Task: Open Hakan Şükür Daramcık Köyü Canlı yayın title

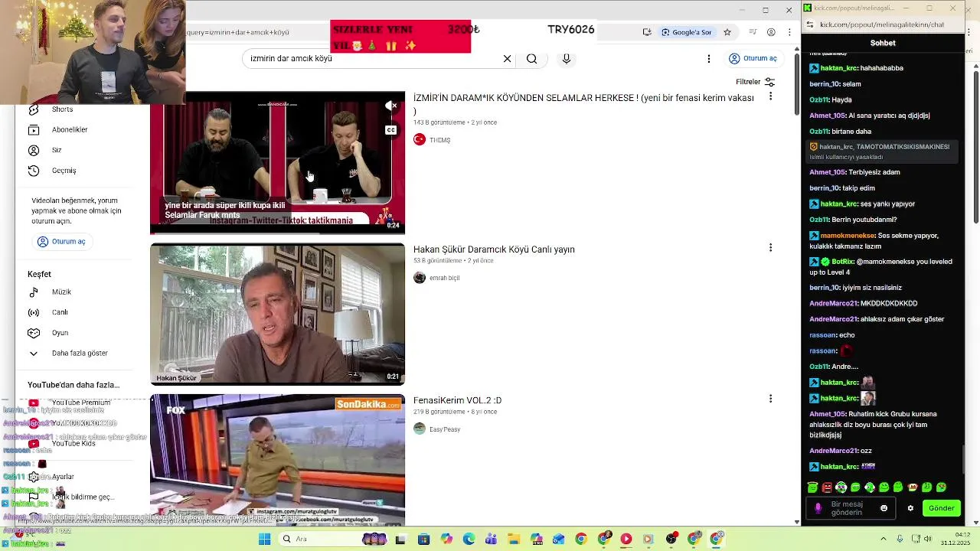Action: pyautogui.click(x=494, y=249)
